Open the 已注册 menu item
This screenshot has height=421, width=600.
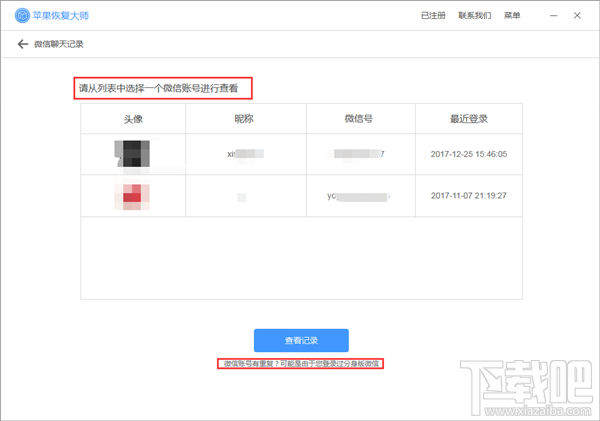(x=433, y=15)
